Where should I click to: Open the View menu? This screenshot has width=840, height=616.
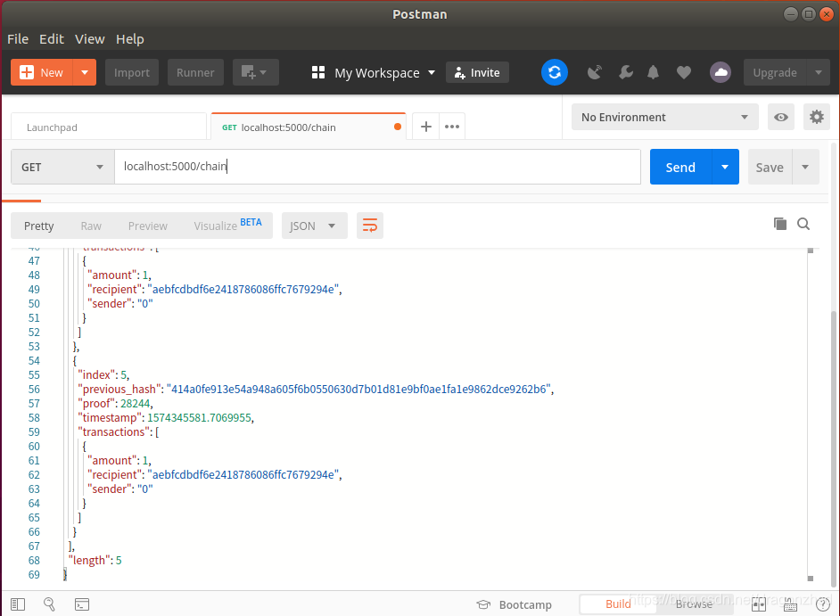click(x=89, y=39)
